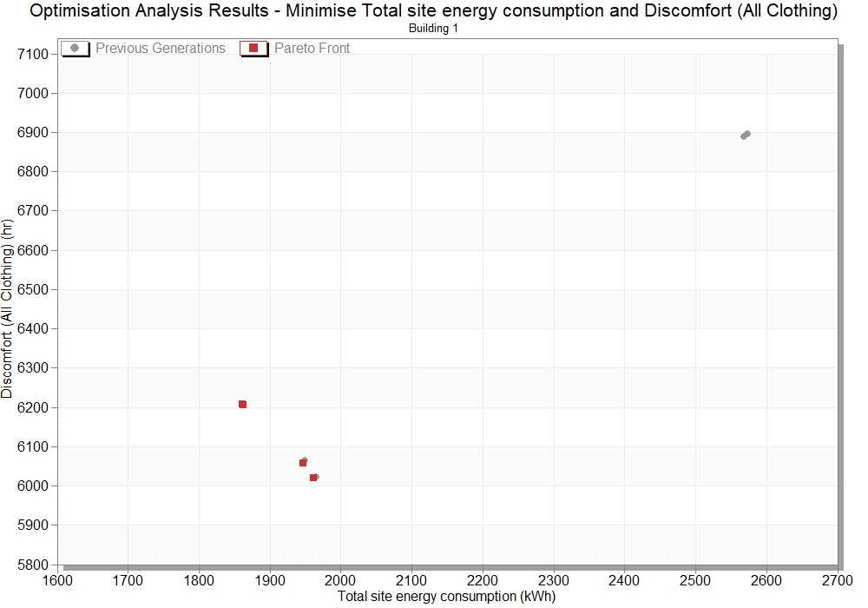
Task: Click the 2700 x-axis tick label
Action: tap(838, 580)
